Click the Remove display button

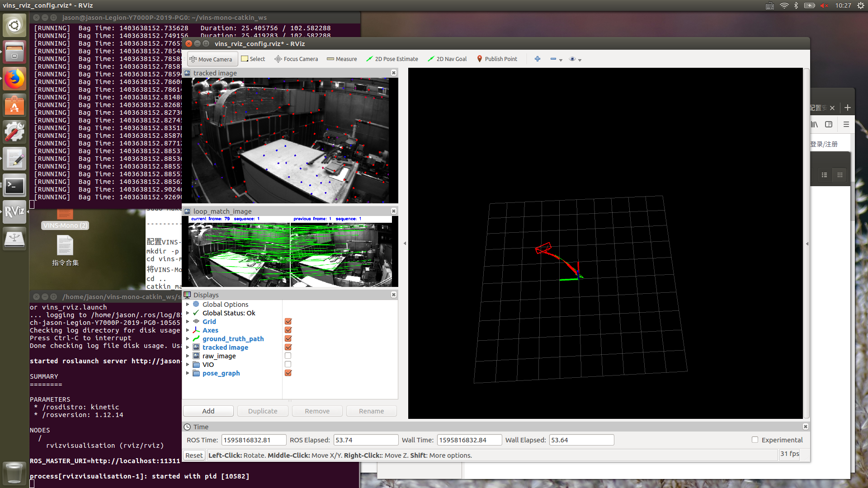tap(316, 411)
